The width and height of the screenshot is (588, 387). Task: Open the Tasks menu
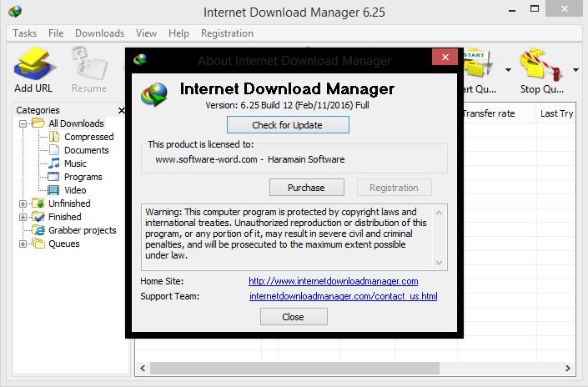pyautogui.click(x=25, y=33)
